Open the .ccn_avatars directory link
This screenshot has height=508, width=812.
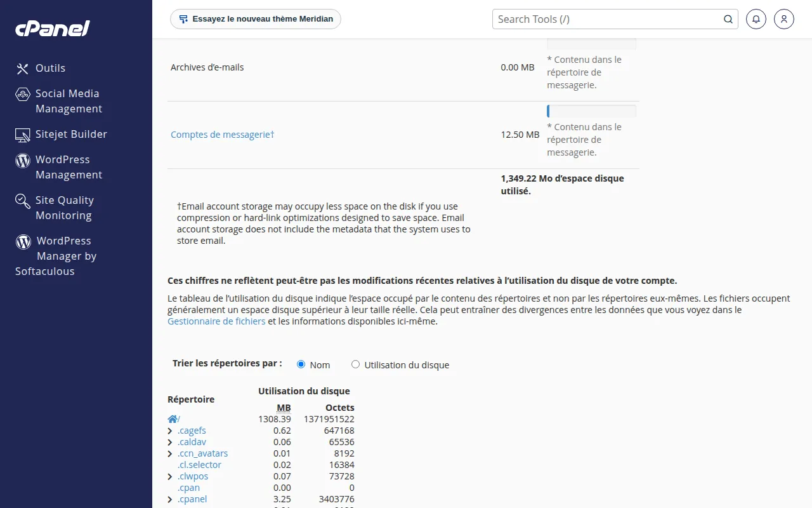click(x=202, y=453)
